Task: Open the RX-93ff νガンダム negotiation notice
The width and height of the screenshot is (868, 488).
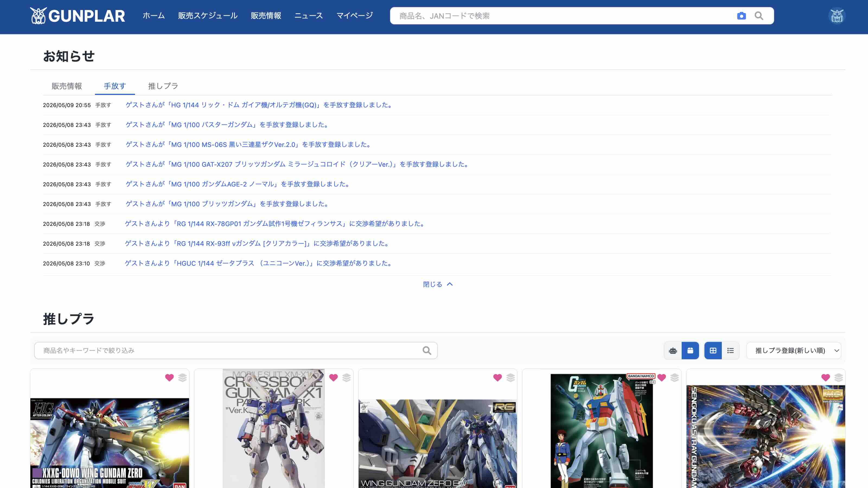Action: [x=257, y=243]
